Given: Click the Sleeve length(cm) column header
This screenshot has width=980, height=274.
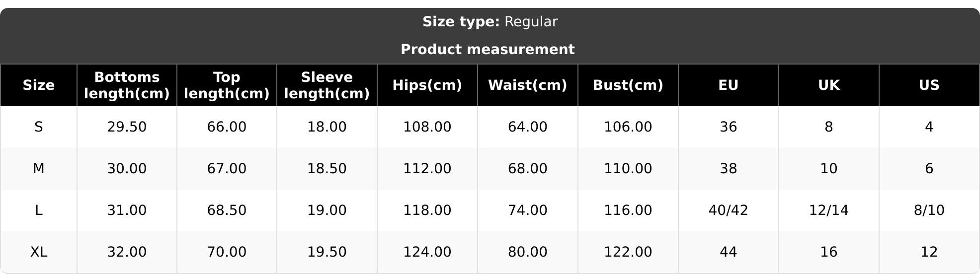Looking at the screenshot, I should pyautogui.click(x=327, y=85).
